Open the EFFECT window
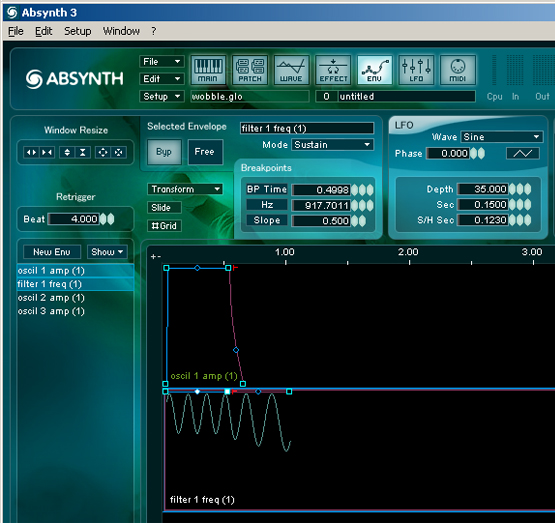 pyautogui.click(x=333, y=70)
